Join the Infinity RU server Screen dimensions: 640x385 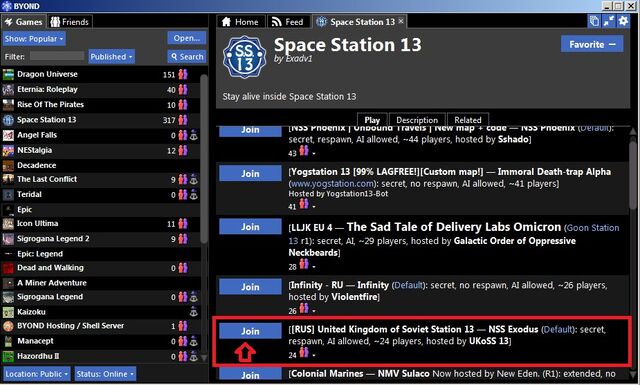tap(250, 287)
